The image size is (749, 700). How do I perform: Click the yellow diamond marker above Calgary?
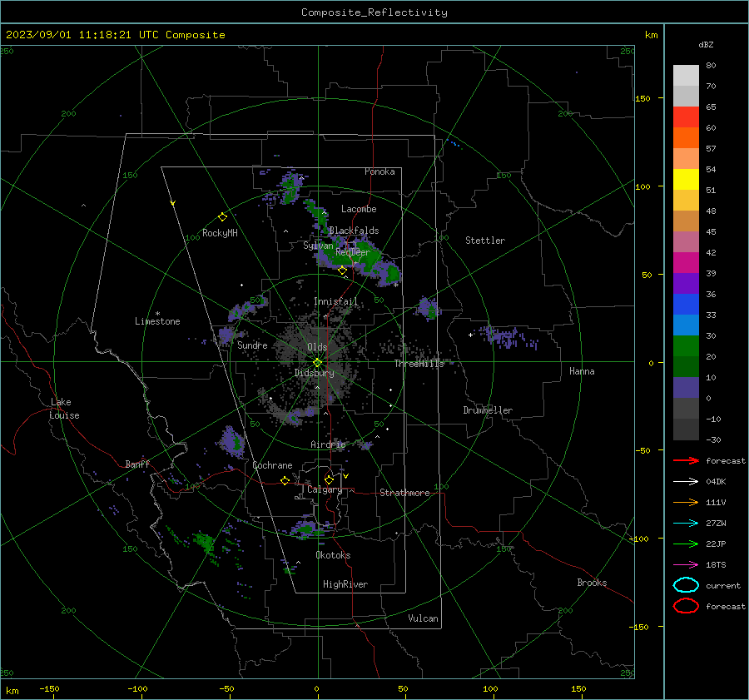pyautogui.click(x=329, y=479)
